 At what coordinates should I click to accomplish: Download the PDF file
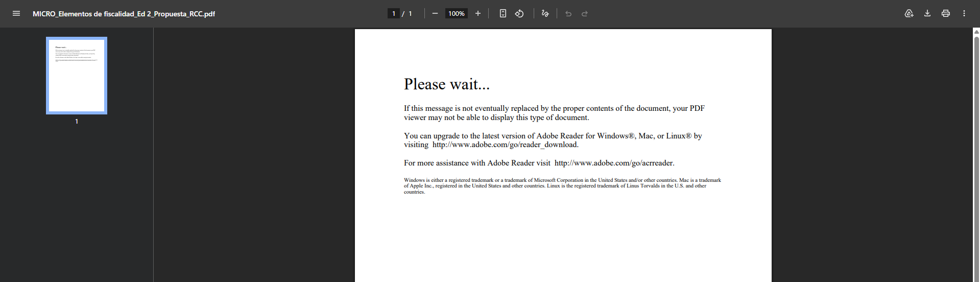tap(927, 14)
